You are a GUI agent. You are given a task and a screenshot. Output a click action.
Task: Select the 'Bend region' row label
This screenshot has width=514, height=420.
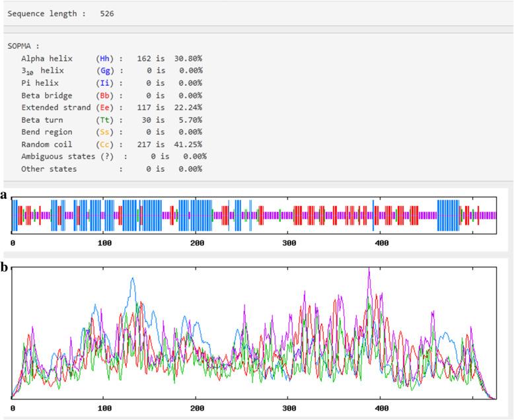point(47,132)
